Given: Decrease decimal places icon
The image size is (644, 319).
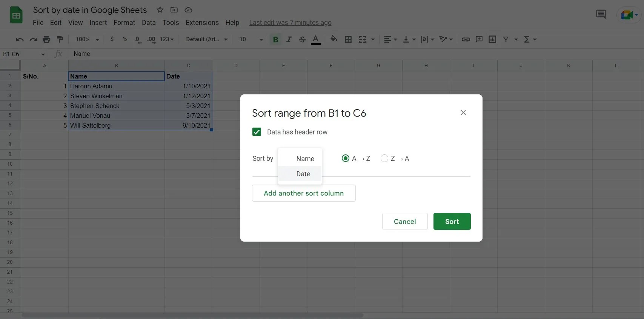Looking at the screenshot, I should point(138,39).
